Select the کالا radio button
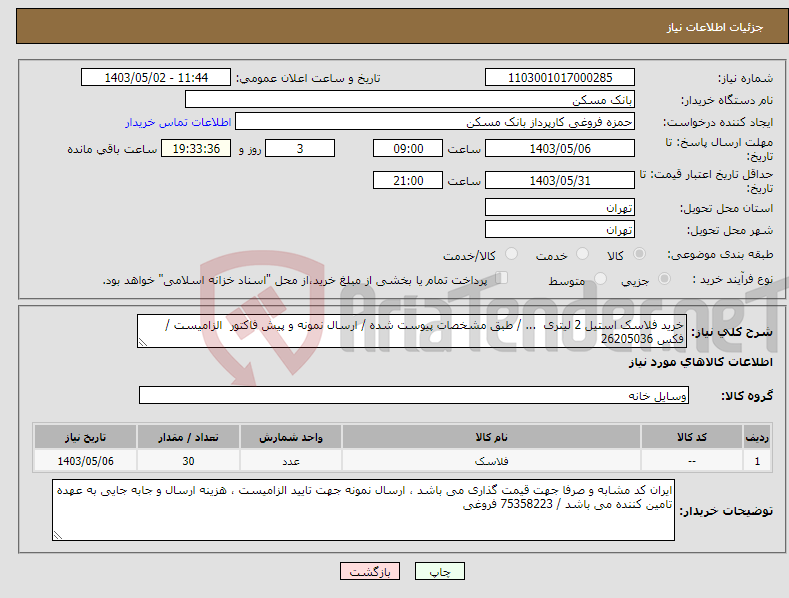The image size is (789, 598). 639,254
